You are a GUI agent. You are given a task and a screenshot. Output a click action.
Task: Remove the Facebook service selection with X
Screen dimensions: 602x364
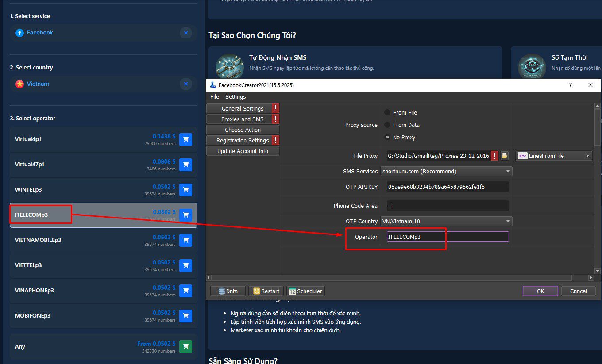click(186, 33)
